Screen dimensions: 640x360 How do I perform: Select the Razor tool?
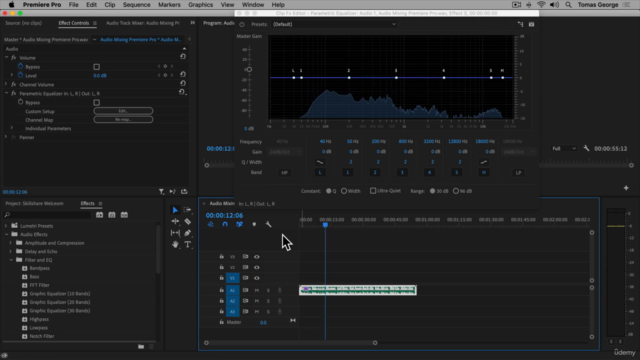187,221
